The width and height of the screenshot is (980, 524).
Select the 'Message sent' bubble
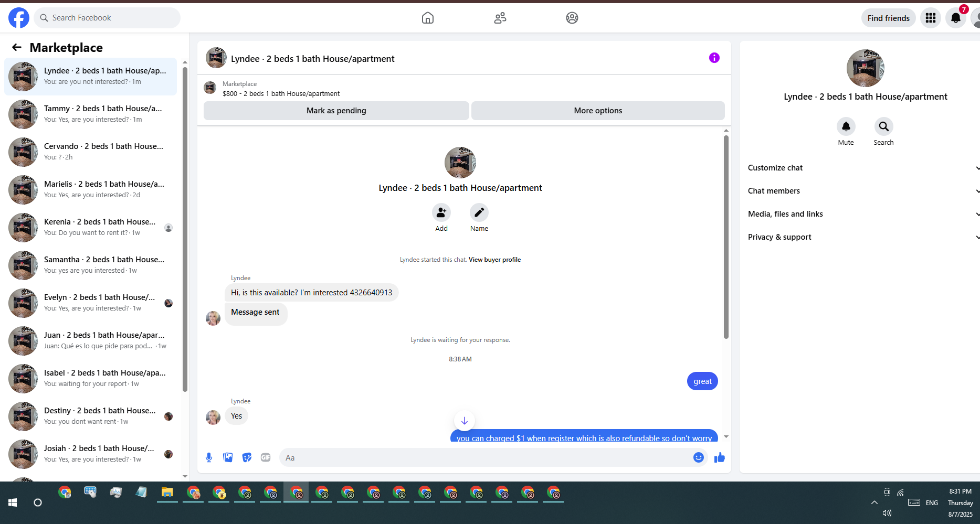coord(256,314)
